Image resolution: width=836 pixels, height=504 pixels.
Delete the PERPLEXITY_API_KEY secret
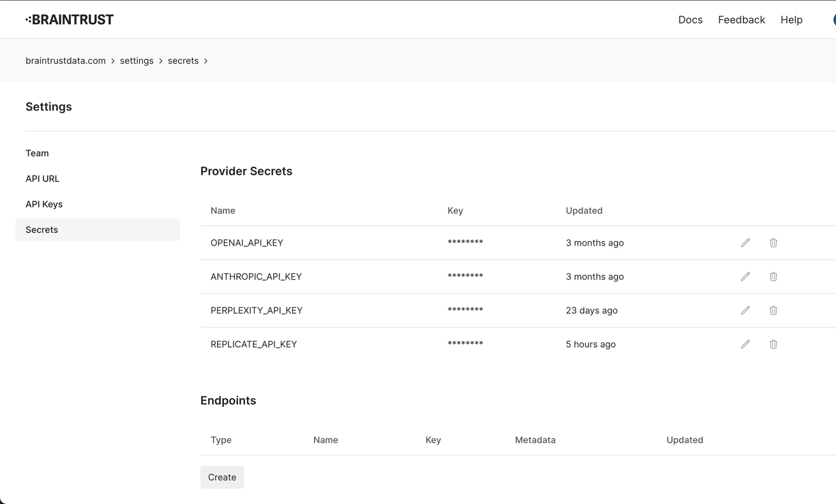pos(773,310)
